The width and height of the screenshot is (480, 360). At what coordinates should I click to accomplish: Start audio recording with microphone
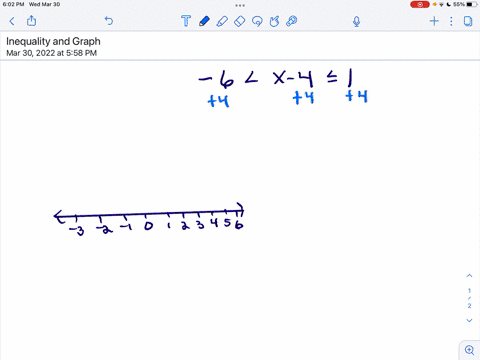pos(356,22)
